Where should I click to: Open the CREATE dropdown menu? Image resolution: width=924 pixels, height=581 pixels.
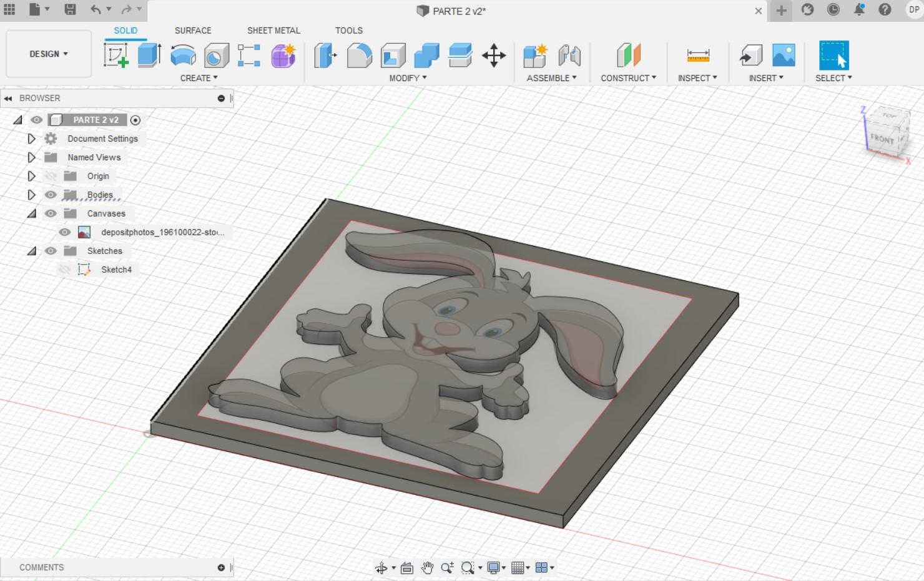click(199, 78)
